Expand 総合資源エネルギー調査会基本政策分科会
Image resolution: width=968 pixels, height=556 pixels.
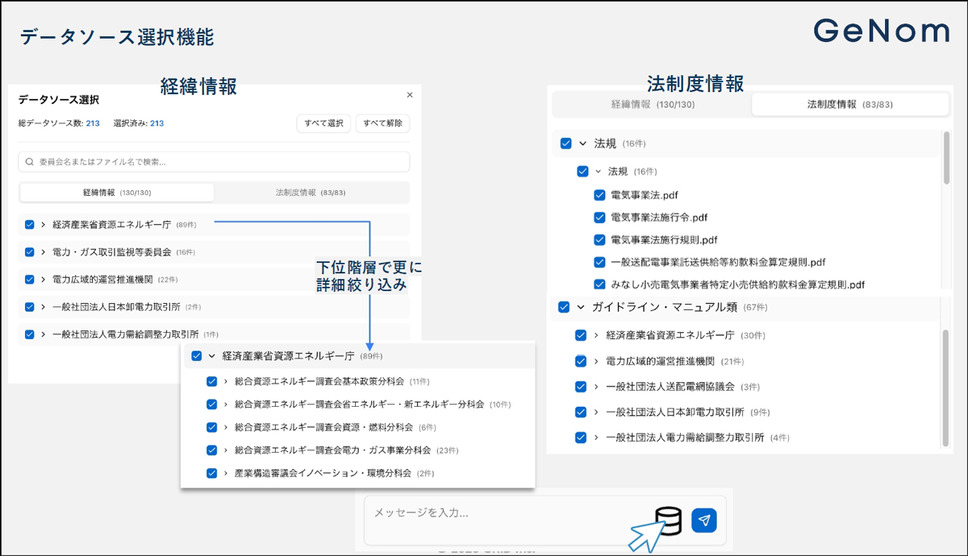pyautogui.click(x=226, y=381)
